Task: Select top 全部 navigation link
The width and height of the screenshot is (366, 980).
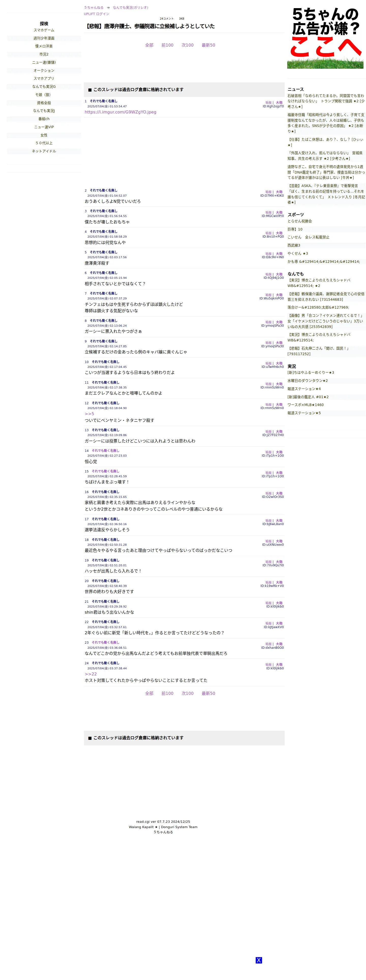Action: tap(149, 45)
